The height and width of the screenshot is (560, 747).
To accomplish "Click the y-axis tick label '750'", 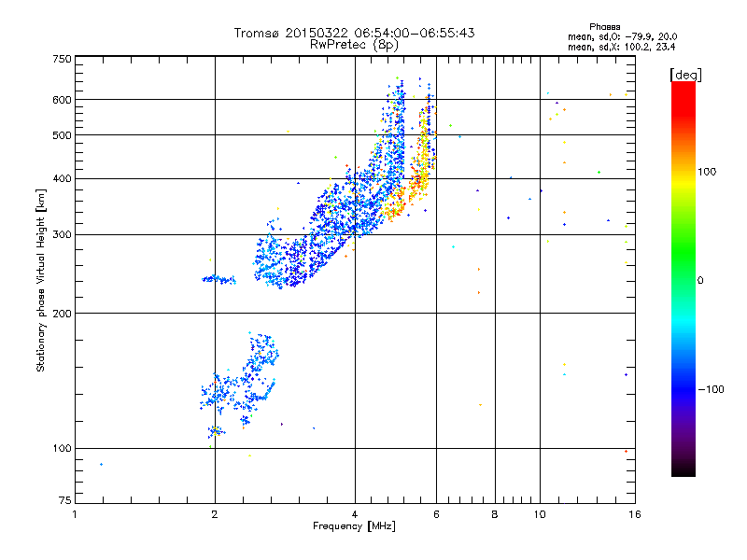I will coord(62,59).
